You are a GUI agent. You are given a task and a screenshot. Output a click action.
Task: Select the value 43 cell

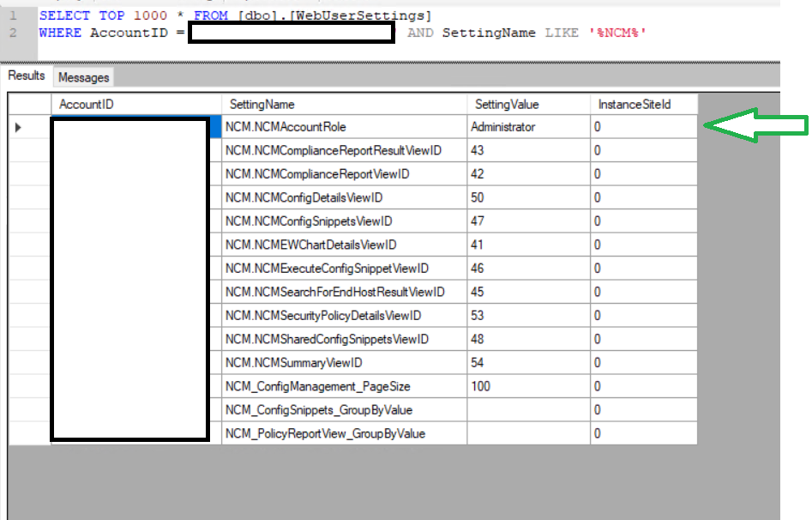[x=529, y=150]
